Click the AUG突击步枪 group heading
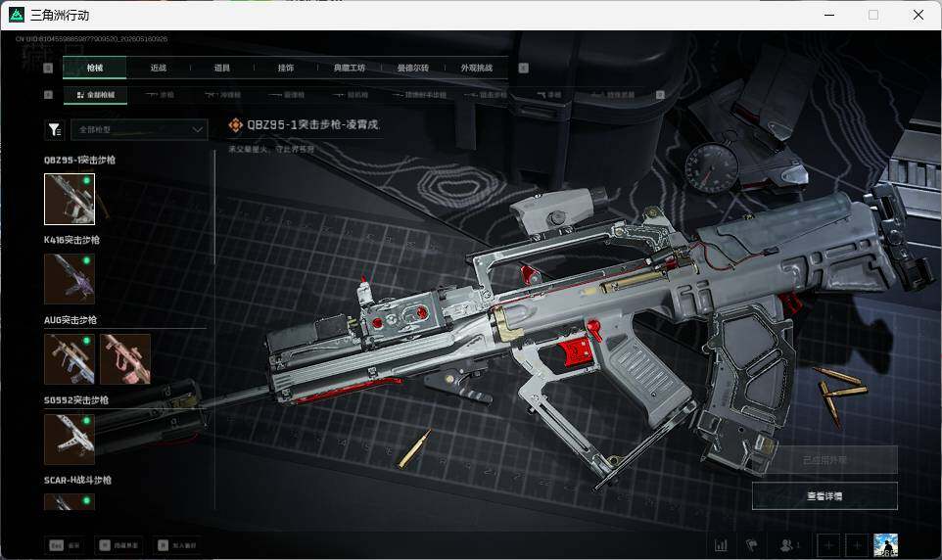Screen dimensions: 942x560 click(71, 320)
